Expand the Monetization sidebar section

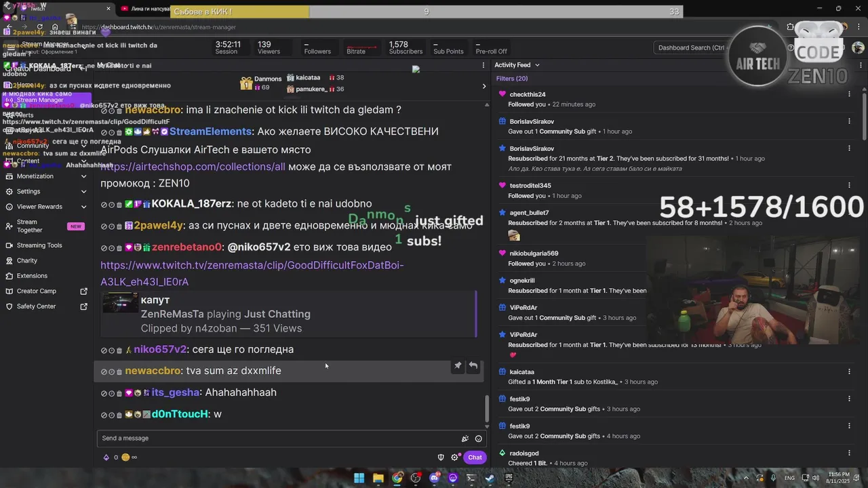pos(83,176)
